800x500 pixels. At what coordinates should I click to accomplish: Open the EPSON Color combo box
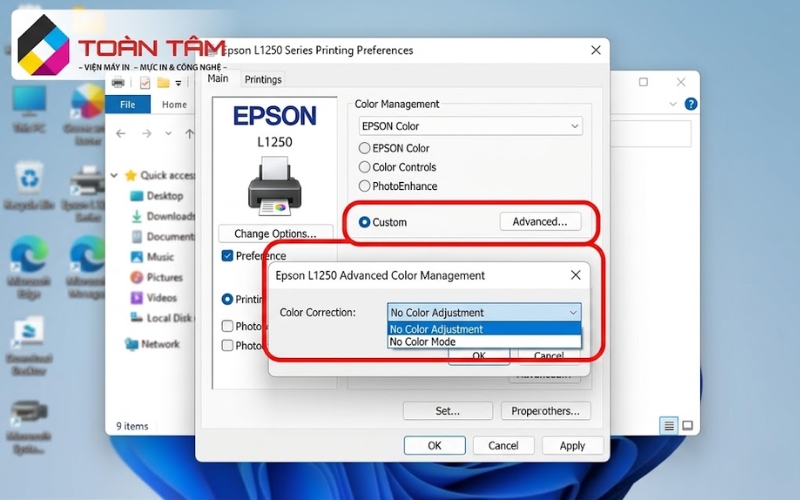coord(470,126)
